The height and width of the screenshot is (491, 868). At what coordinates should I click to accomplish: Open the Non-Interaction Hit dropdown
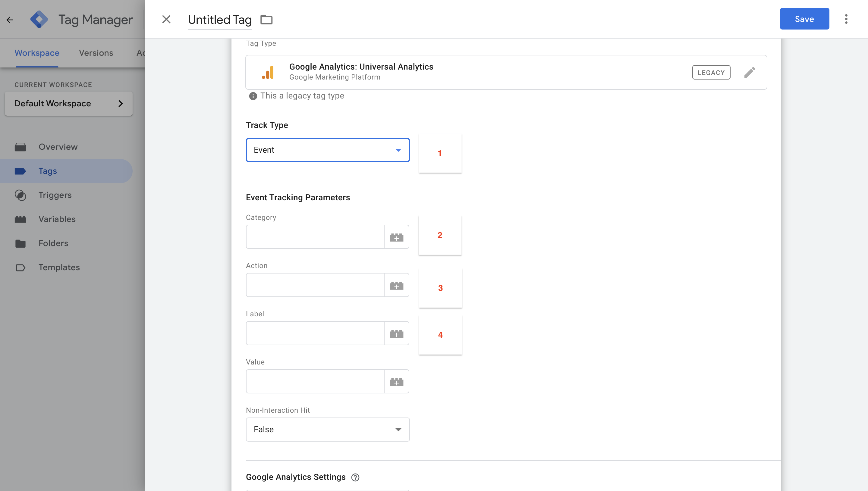[x=328, y=429]
